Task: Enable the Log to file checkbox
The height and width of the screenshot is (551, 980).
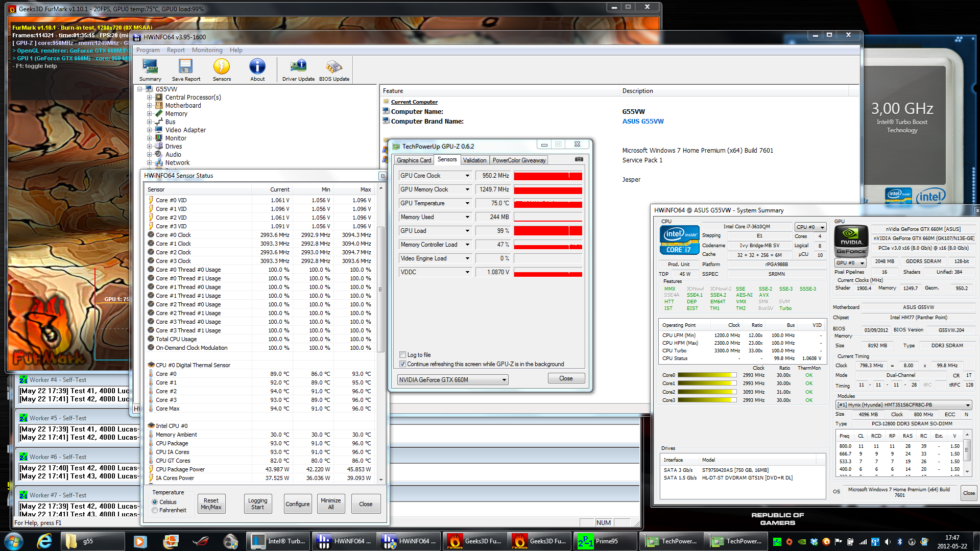Action: point(402,355)
